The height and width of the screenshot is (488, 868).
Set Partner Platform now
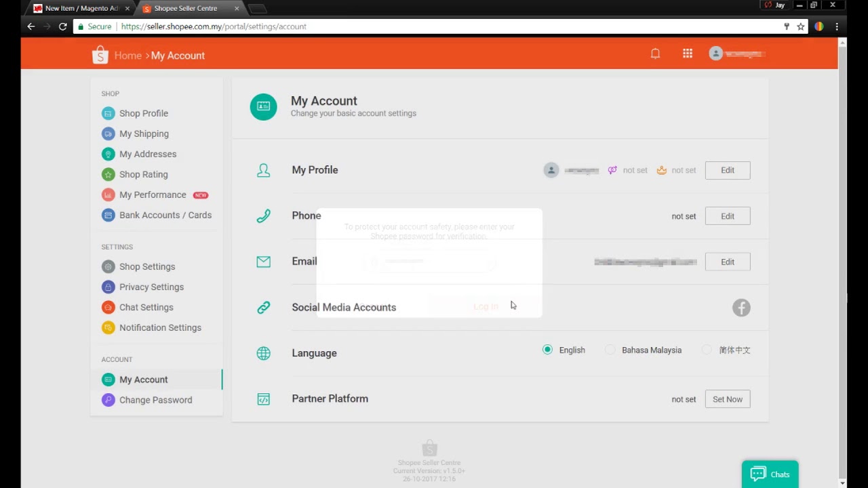(728, 399)
